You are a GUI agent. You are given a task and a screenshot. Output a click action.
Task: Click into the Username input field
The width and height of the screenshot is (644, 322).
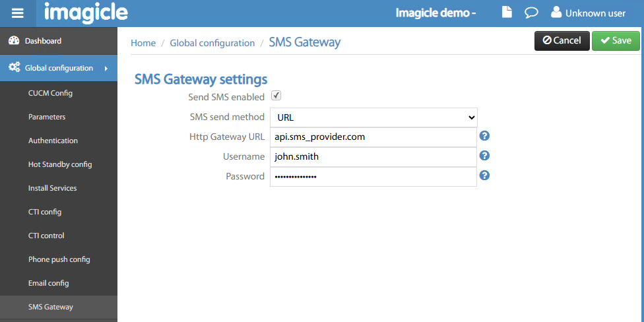click(373, 156)
